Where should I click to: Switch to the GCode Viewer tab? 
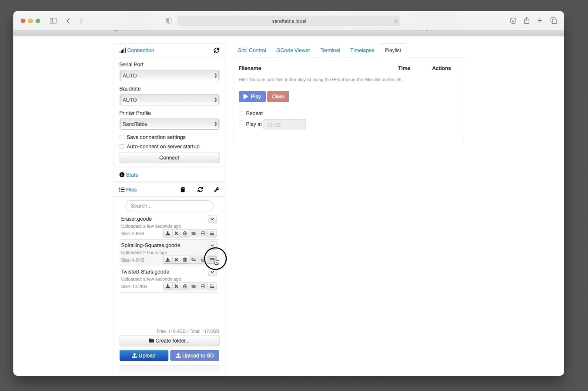pyautogui.click(x=293, y=50)
